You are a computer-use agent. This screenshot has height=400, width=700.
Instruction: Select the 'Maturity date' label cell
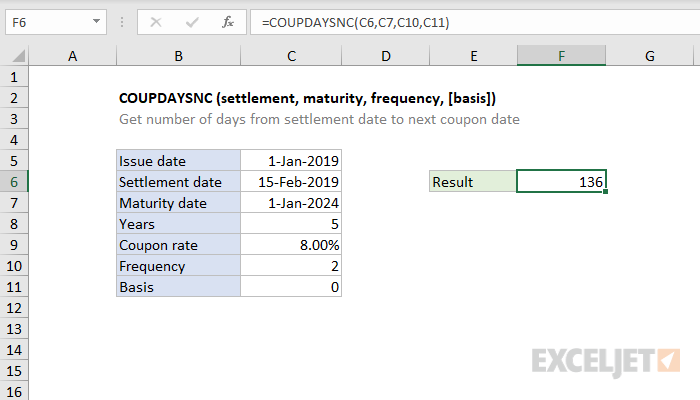pyautogui.click(x=178, y=203)
